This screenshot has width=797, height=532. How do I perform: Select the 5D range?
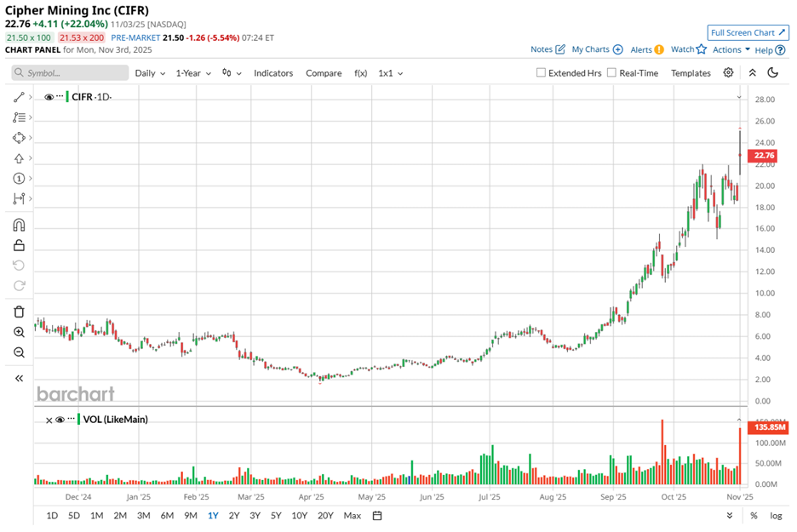(74, 516)
